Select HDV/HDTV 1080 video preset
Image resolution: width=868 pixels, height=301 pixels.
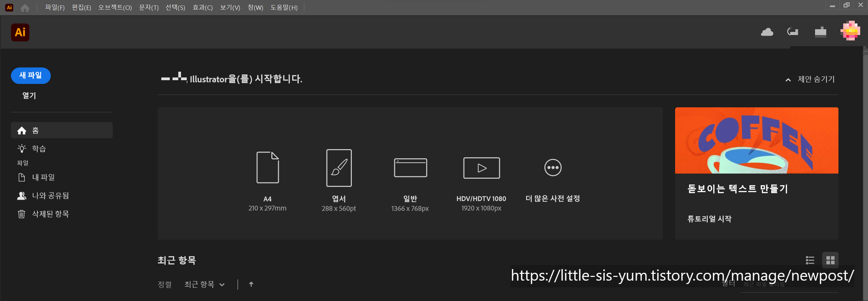tap(482, 184)
